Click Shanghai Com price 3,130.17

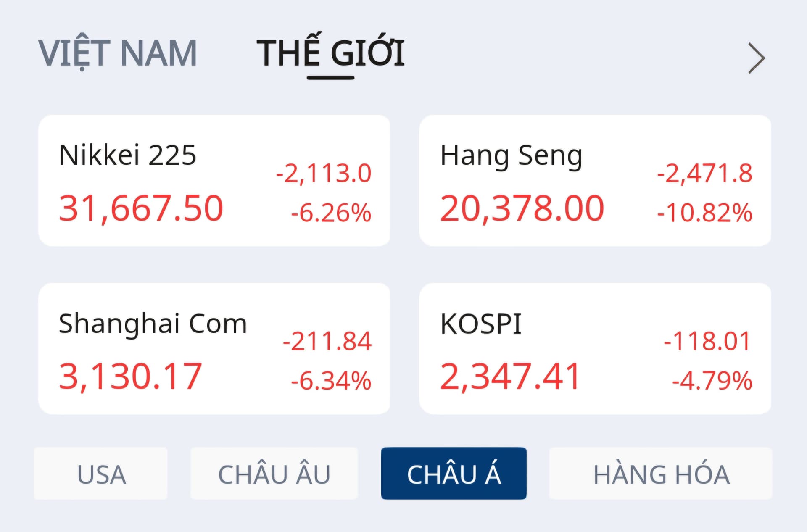[130, 376]
